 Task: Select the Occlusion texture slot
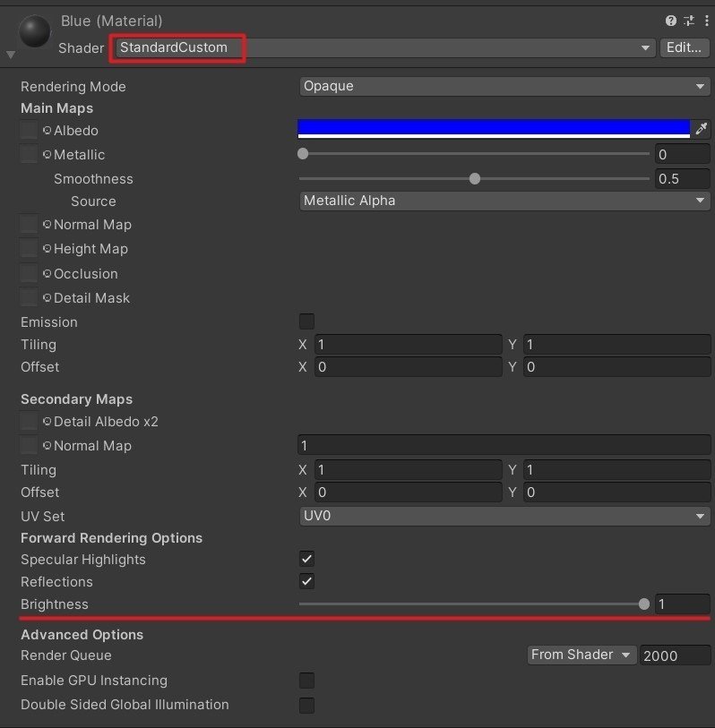(29, 273)
